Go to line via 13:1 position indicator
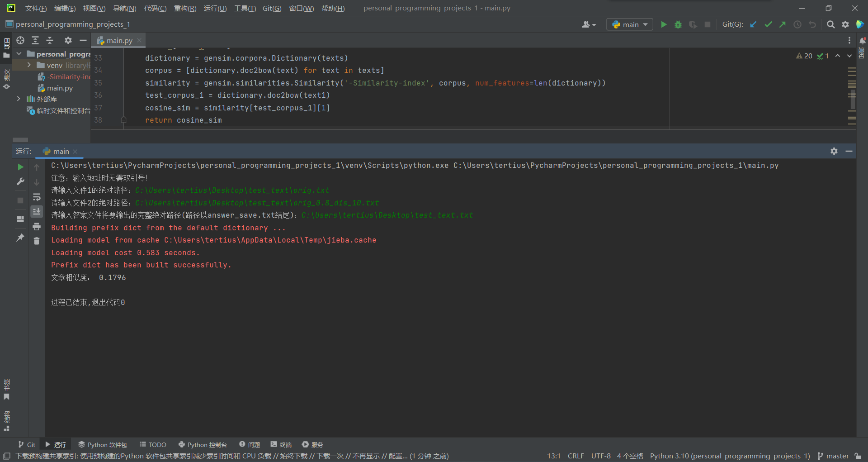The width and height of the screenshot is (868, 462). pos(554,456)
